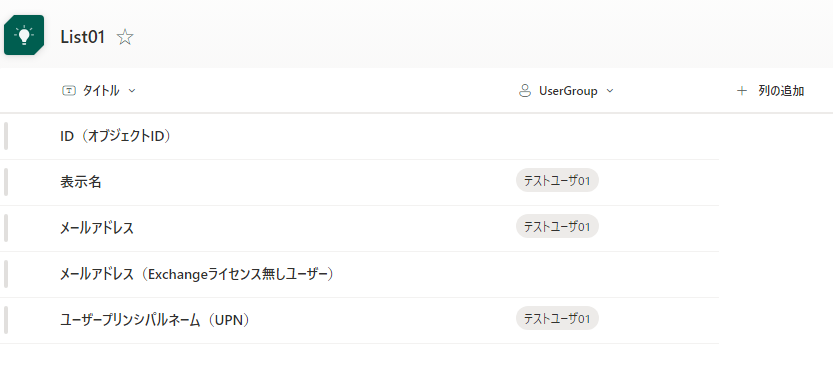Screen dimensions: 833x387
Task: Expand the UserGroup column dropdown chevron
Action: click(610, 91)
